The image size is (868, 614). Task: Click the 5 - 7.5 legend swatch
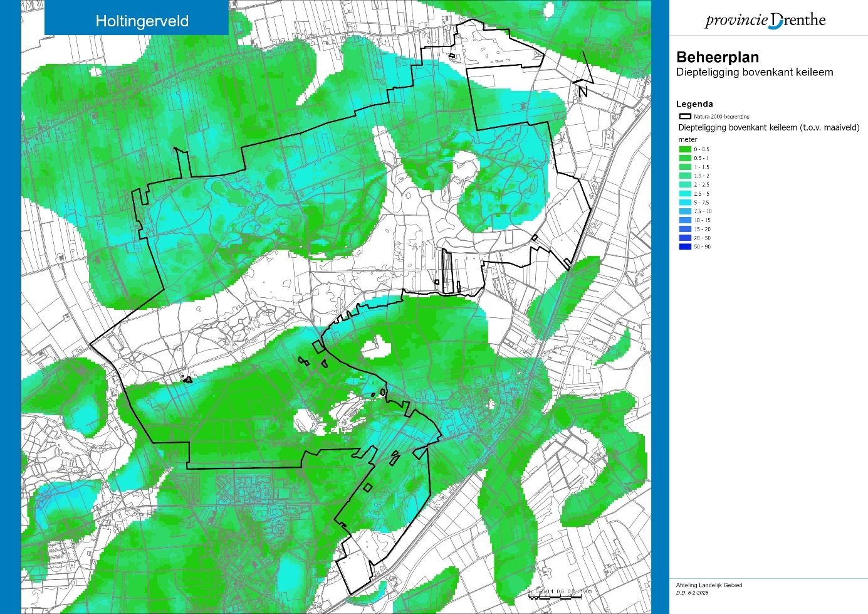pyautogui.click(x=685, y=203)
